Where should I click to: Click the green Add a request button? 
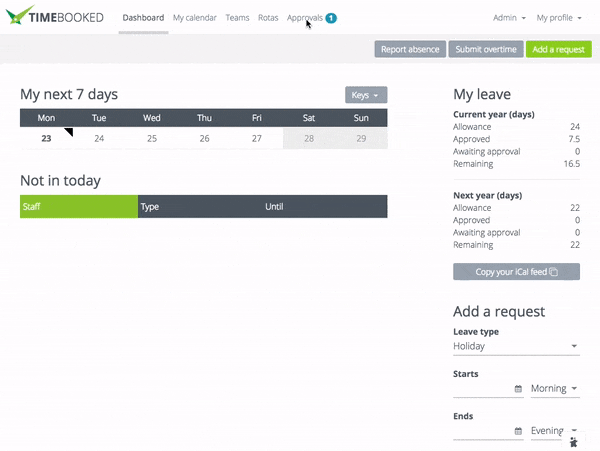[559, 49]
